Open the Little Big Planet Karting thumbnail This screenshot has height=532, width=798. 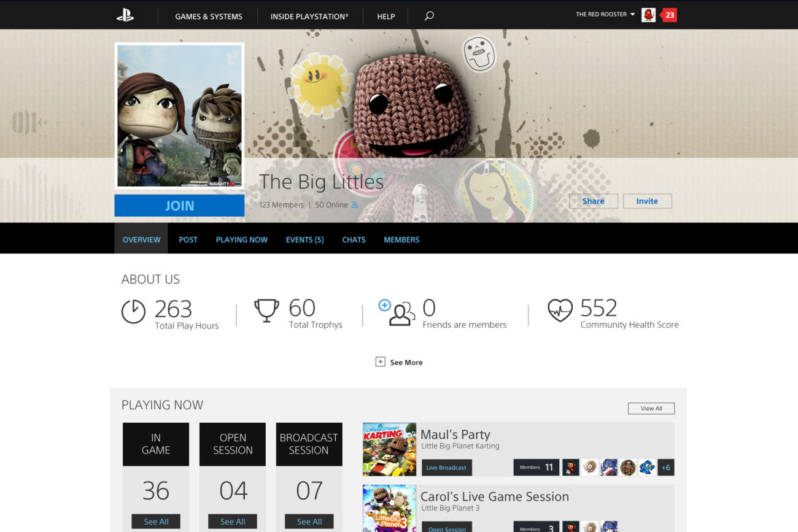(x=389, y=449)
